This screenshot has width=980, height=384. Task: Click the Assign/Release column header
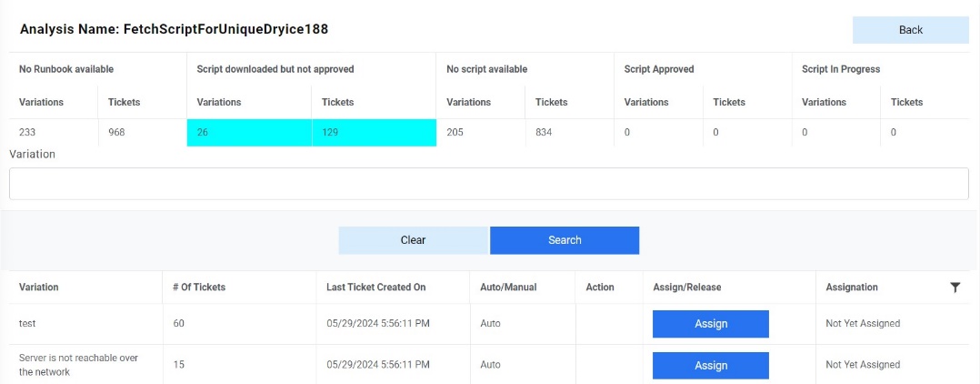tap(686, 288)
